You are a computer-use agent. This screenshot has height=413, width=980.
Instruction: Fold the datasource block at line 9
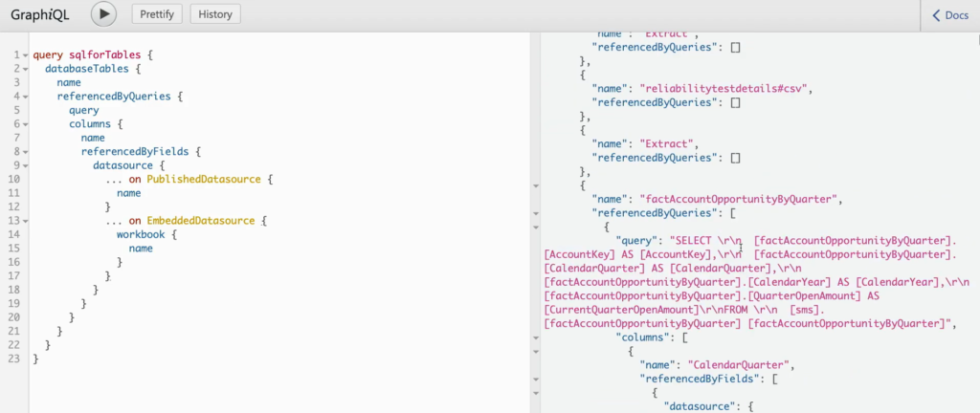pos(26,166)
